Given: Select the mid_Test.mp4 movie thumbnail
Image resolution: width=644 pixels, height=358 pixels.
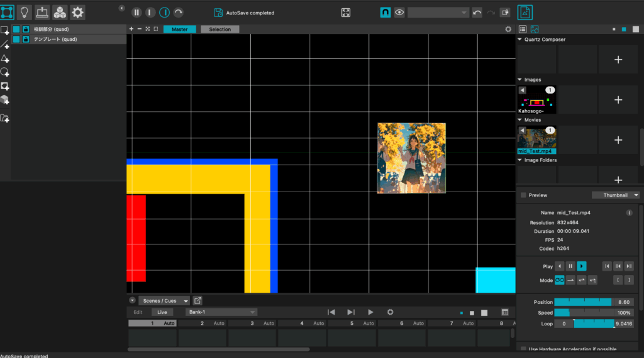Looking at the screenshot, I should click(536, 138).
